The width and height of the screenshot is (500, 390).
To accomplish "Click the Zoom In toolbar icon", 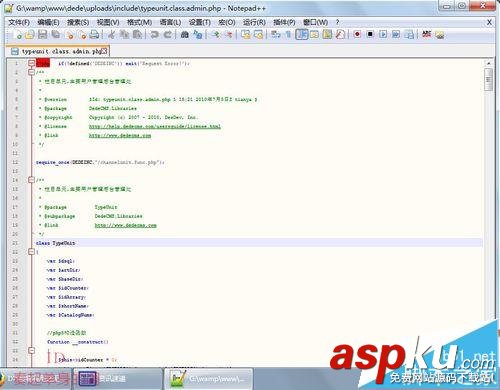I will click(215, 34).
